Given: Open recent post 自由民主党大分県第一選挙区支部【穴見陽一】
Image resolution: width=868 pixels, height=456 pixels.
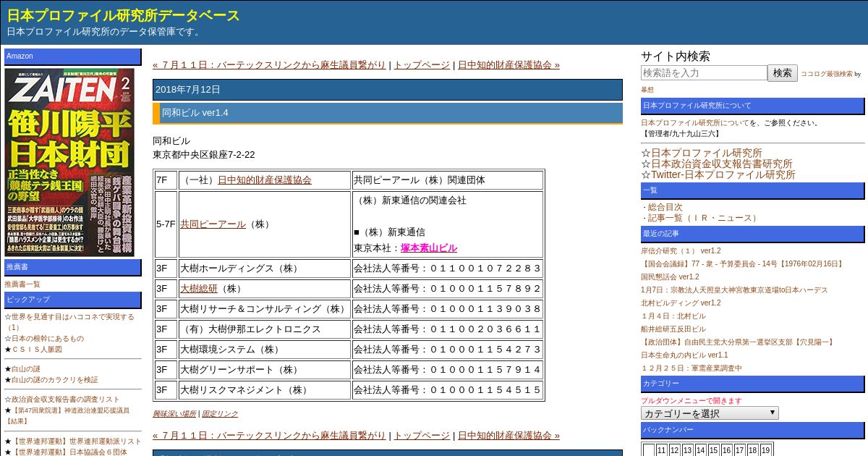Looking at the screenshot, I should point(737,342).
